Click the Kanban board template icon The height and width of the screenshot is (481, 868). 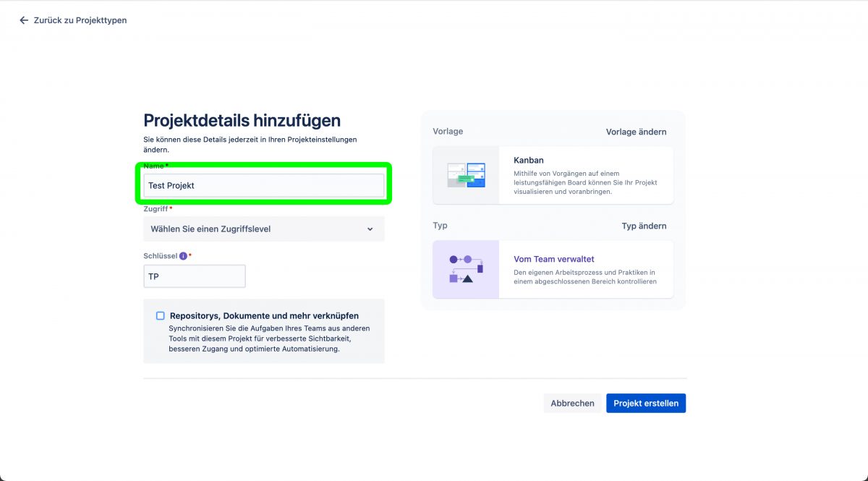point(466,175)
